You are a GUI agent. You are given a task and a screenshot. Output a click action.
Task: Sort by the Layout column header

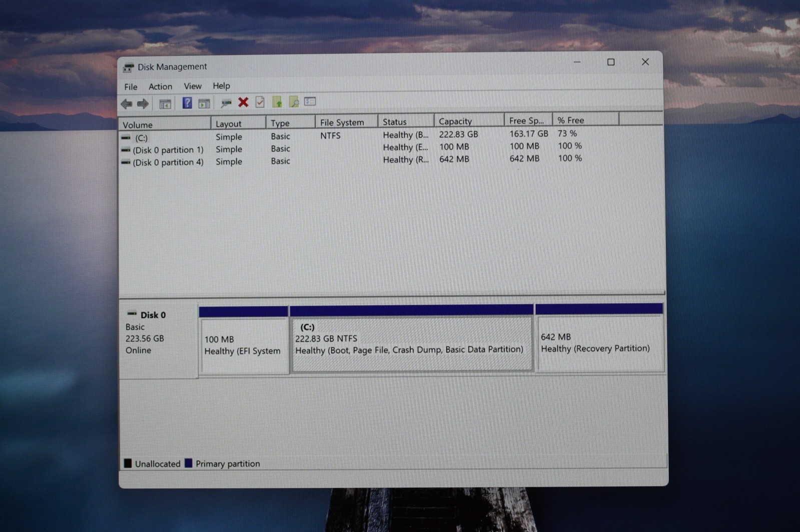click(x=239, y=123)
